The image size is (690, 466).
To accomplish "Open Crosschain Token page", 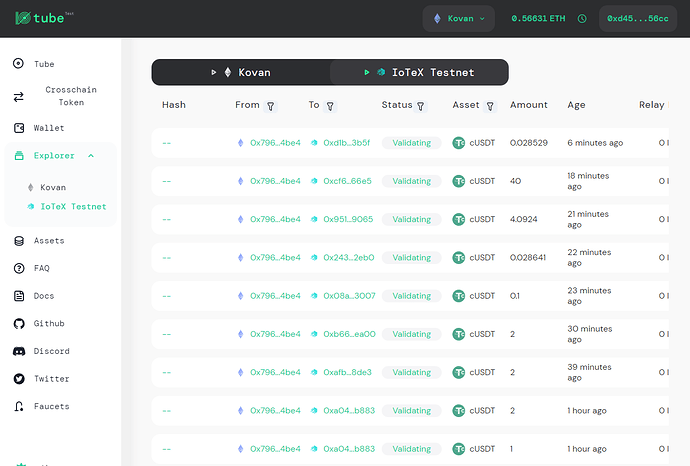I will pos(71,96).
